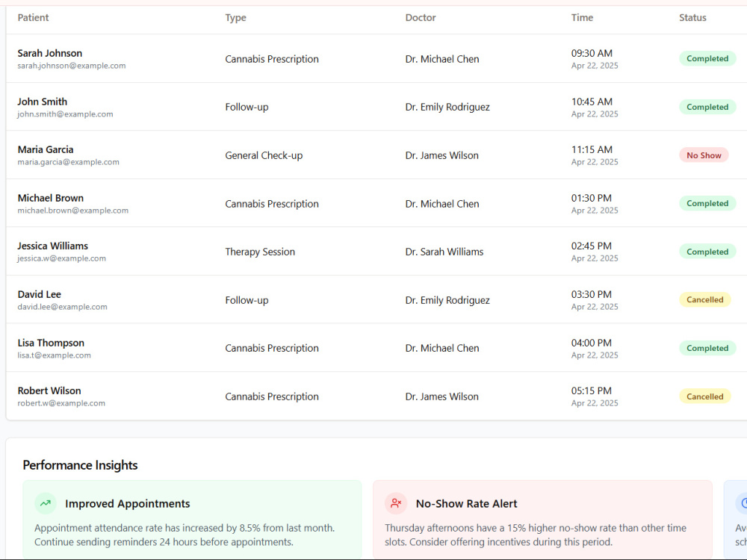This screenshot has height=560, width=747.
Task: Click the Thursday afternoons no-show description
Action: tap(536, 535)
